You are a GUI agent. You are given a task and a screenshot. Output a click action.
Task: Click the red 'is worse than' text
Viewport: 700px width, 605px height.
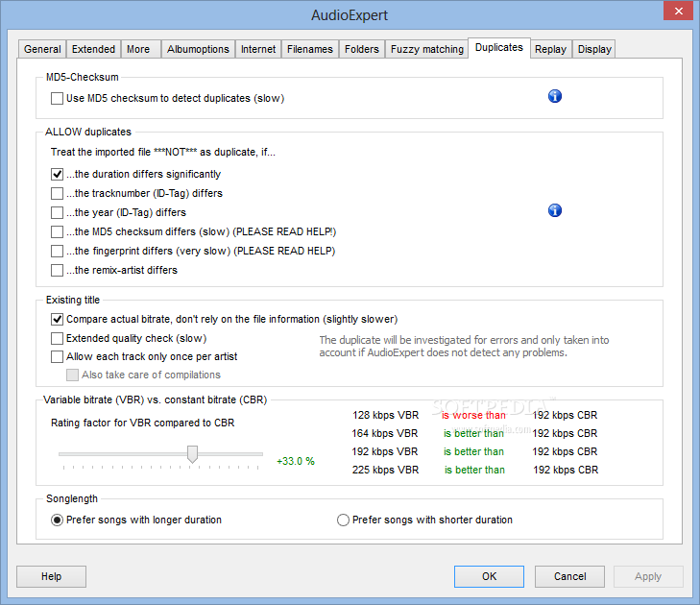473,415
